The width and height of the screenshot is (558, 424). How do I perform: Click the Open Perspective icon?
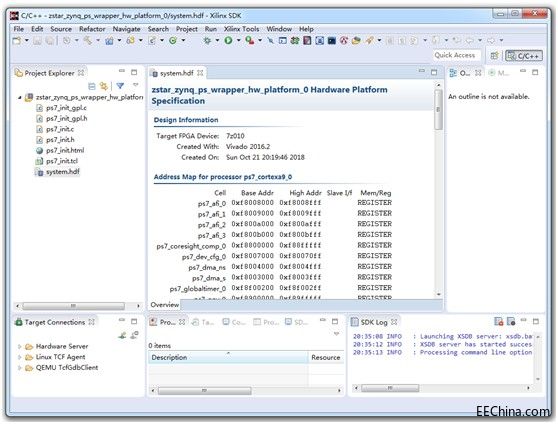tap(494, 56)
